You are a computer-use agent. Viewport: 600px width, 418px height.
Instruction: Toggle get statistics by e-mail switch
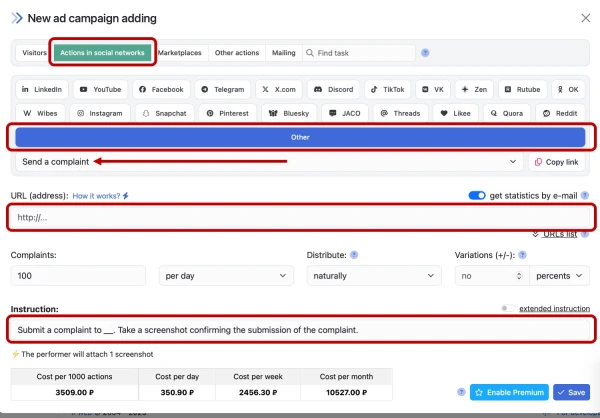click(x=477, y=195)
